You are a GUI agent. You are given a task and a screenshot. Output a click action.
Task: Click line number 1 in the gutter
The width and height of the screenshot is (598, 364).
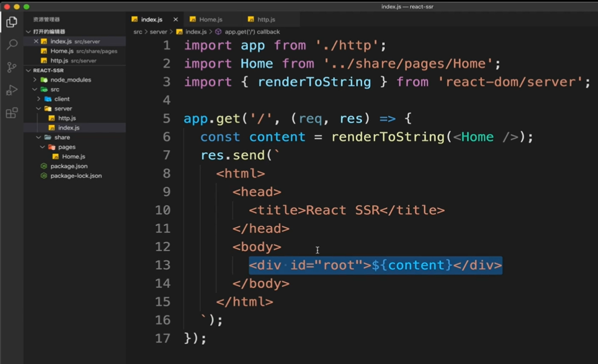(167, 45)
